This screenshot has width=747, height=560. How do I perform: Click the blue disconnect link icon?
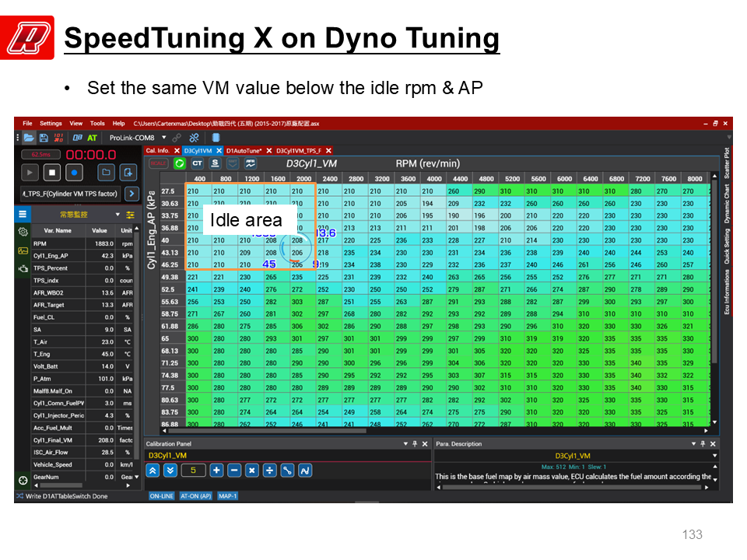194,138
